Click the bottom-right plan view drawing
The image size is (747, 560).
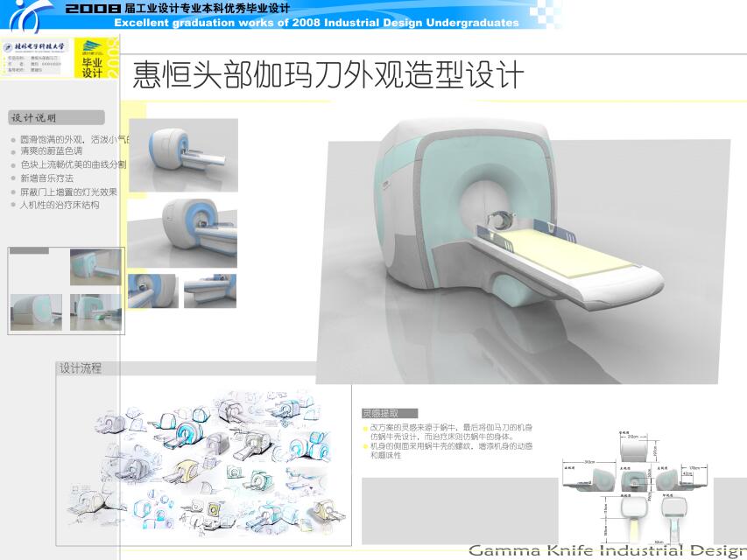coord(676,521)
